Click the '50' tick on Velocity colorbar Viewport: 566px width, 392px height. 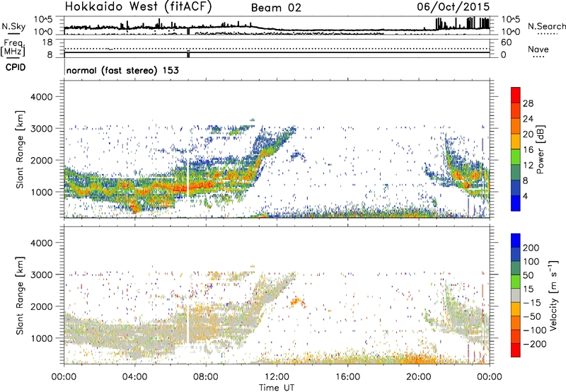coord(528,275)
